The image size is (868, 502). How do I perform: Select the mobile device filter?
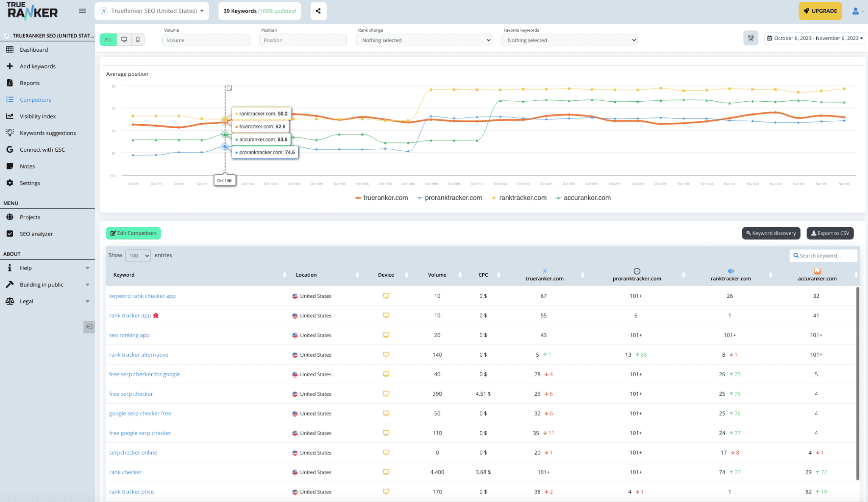point(138,39)
